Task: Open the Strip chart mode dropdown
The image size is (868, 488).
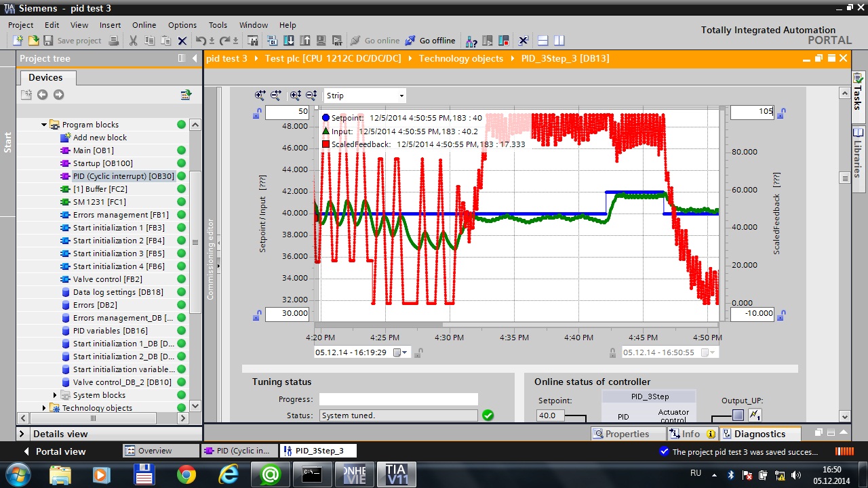Action: [401, 96]
